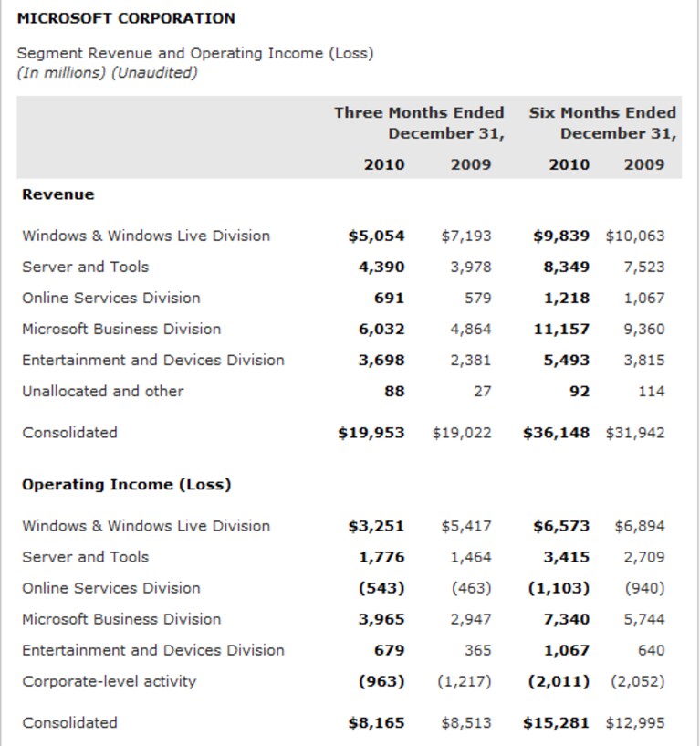Select Online Services operating loss (543)
The image size is (700, 746).
(x=381, y=588)
